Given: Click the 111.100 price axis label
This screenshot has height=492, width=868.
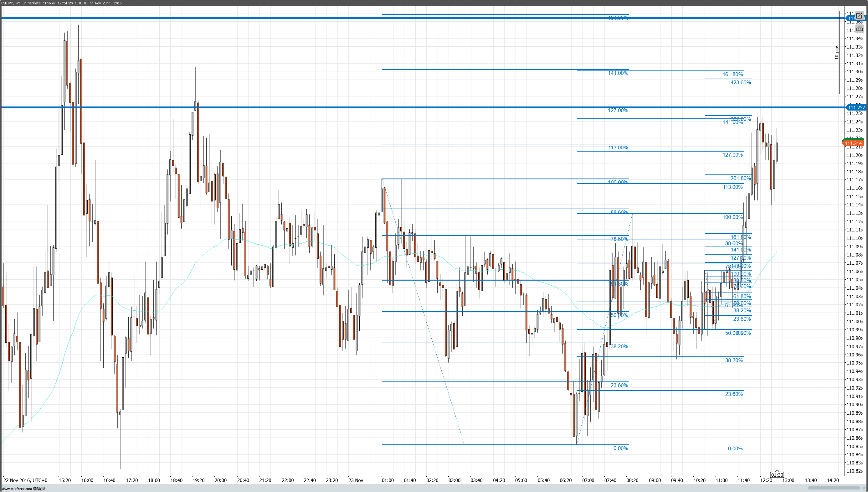Looking at the screenshot, I should 855,238.
